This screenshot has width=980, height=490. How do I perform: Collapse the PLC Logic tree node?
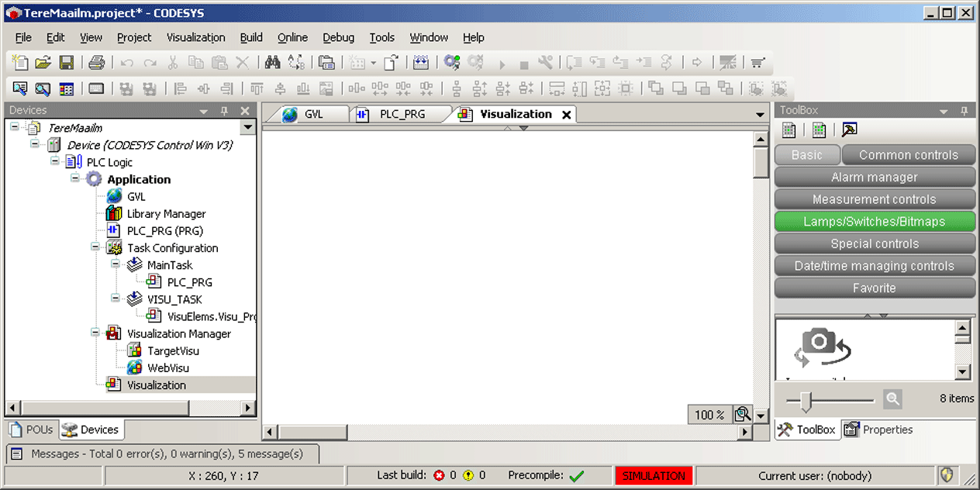tap(55, 161)
